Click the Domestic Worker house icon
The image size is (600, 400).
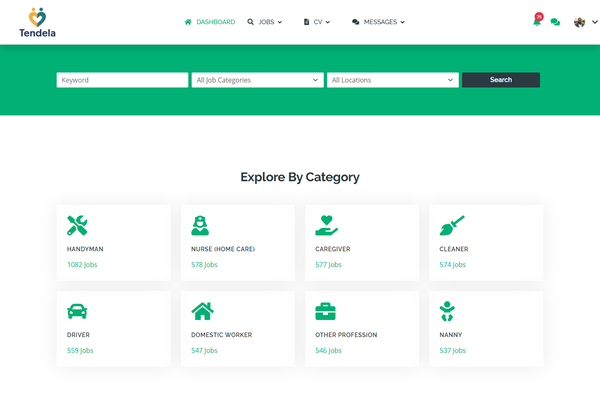click(x=202, y=310)
